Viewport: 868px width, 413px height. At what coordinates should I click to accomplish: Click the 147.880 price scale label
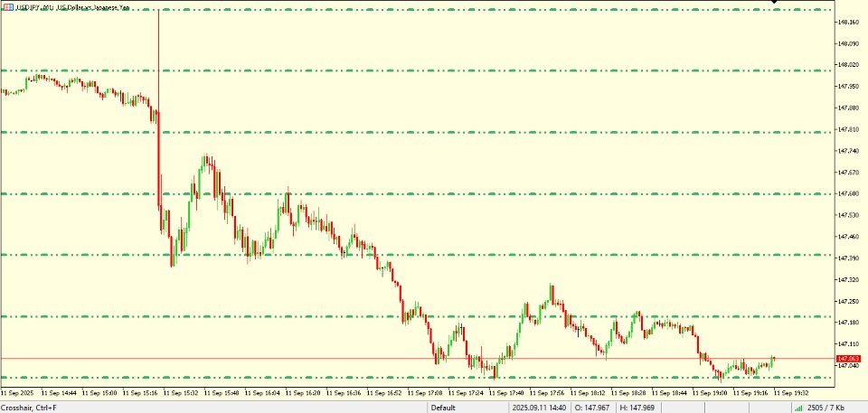tap(849, 108)
